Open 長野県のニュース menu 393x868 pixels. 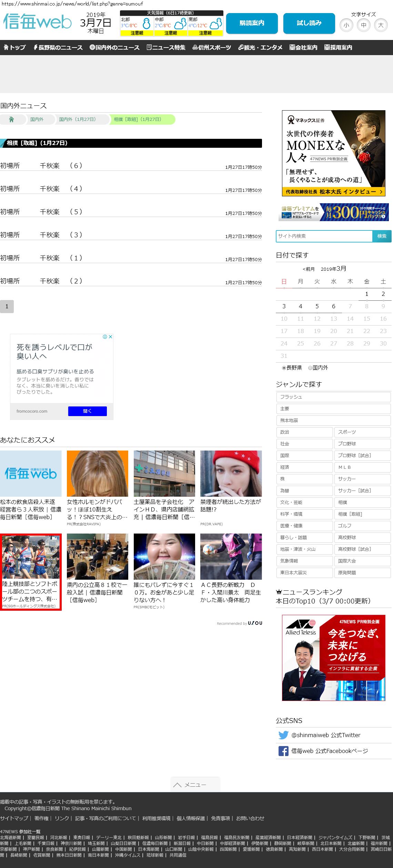point(58,48)
